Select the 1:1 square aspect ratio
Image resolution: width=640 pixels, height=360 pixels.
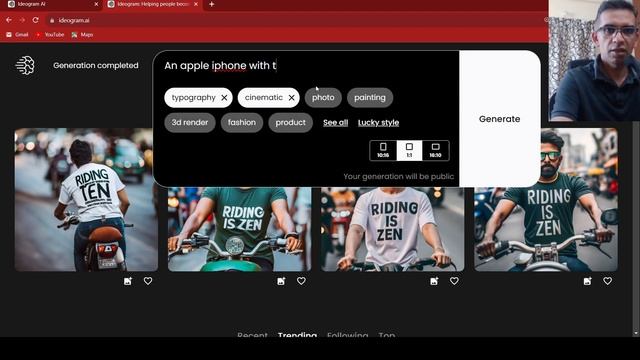tap(409, 150)
